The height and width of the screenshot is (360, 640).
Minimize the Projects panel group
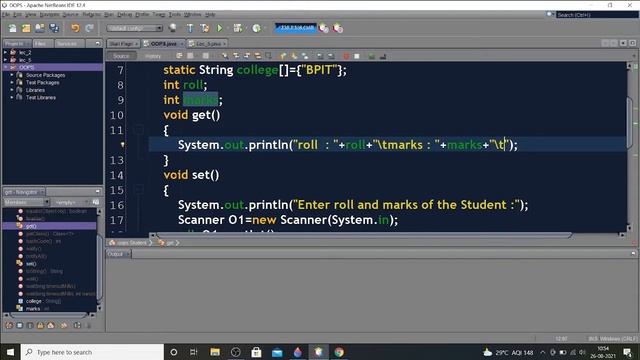tap(98, 43)
